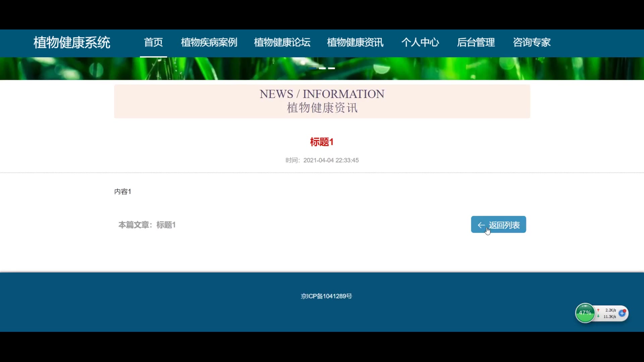
Task: Open 个人中心 personal center
Action: click(x=420, y=43)
